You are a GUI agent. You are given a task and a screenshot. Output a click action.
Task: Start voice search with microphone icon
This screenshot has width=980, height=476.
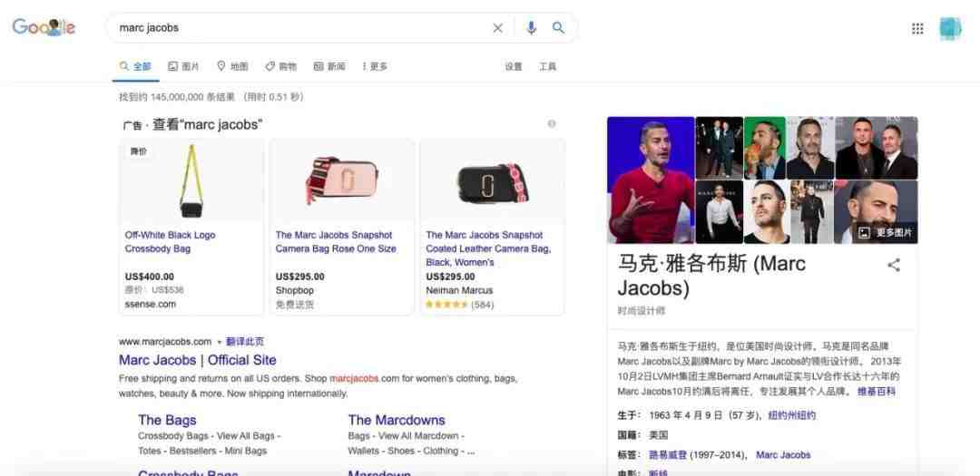click(x=531, y=28)
